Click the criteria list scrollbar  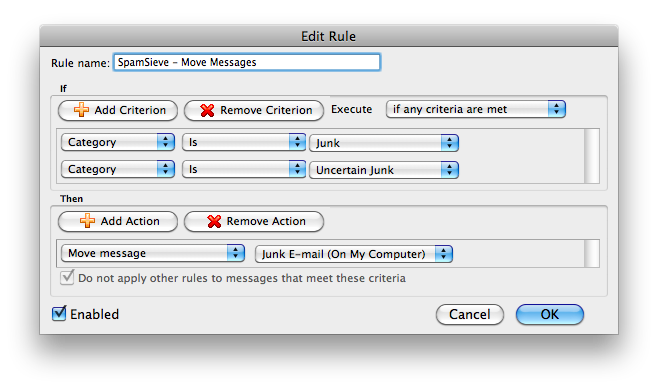coord(592,156)
